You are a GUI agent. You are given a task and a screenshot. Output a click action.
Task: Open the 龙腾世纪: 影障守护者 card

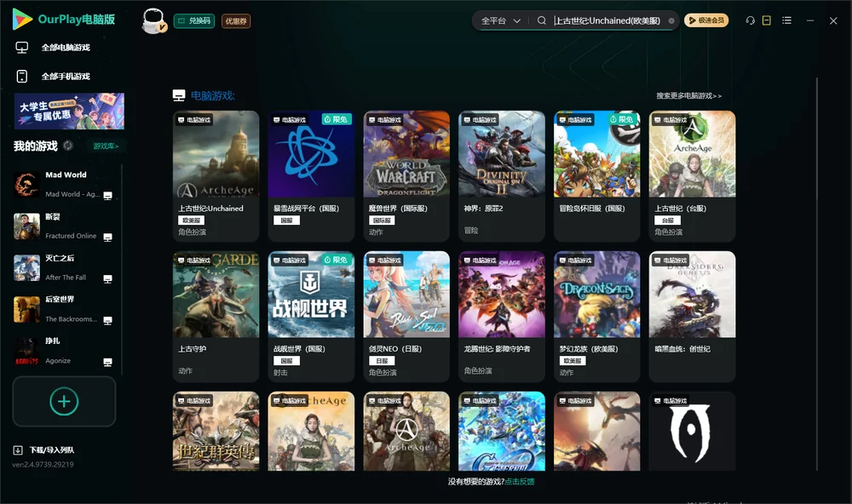coord(502,317)
